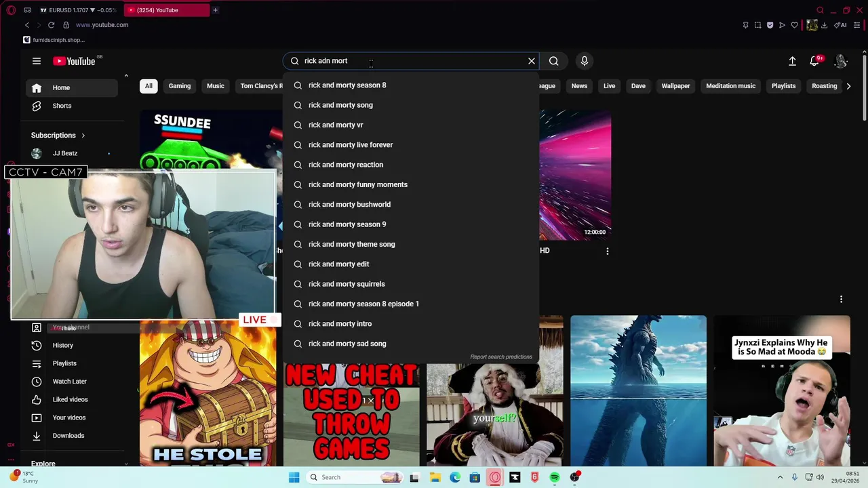Open the notifications bell

(x=814, y=61)
